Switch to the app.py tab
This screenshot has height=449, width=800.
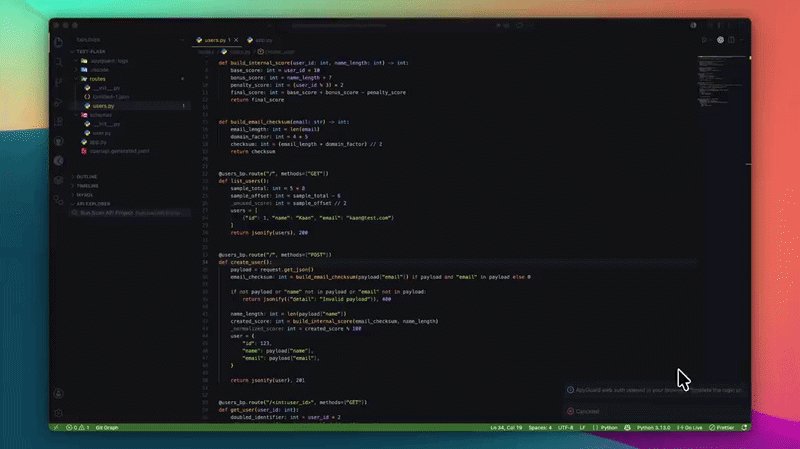(260, 40)
